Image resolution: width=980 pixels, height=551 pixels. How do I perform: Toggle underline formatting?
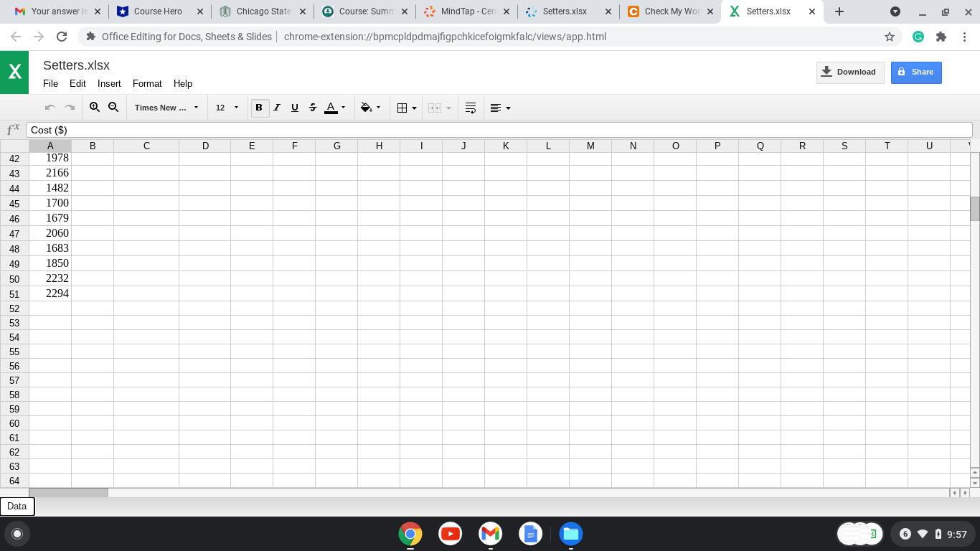(x=295, y=108)
